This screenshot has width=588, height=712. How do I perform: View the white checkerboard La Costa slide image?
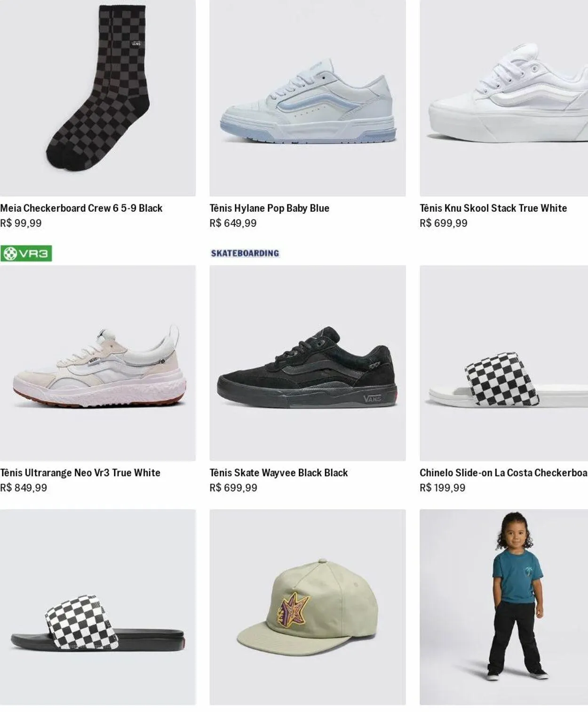503,363
